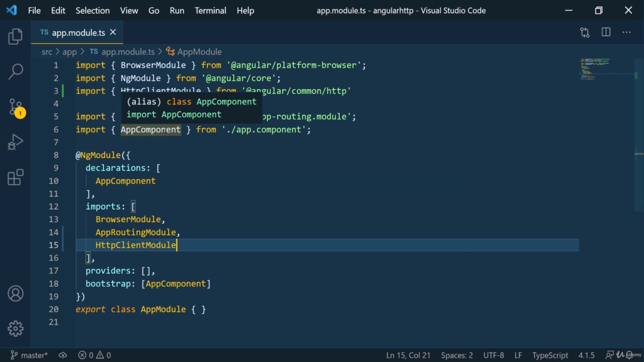Close the app.module.ts tab
644x362 pixels.
[x=113, y=32]
